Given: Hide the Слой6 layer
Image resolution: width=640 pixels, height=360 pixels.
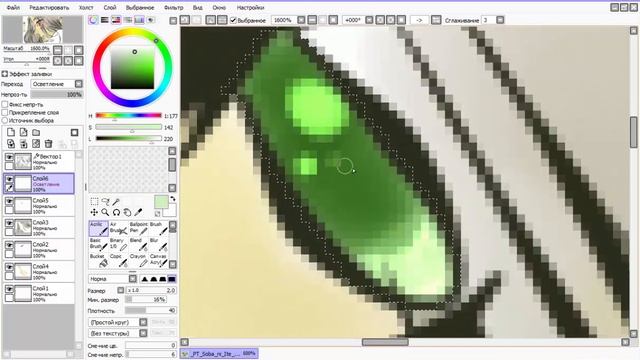Looking at the screenshot, I should pos(9,179).
